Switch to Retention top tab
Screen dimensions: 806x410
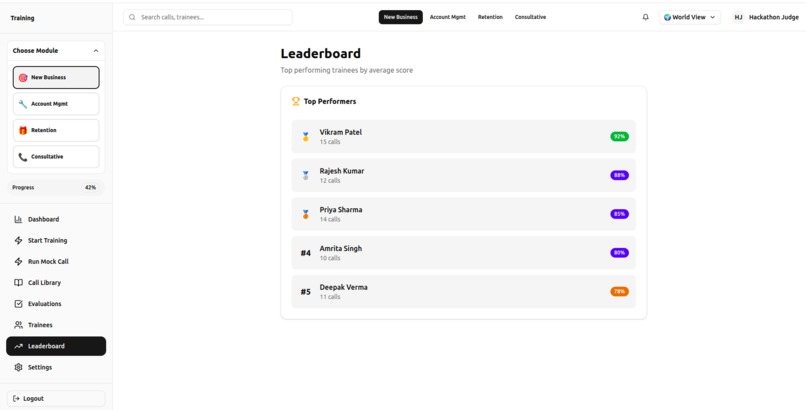click(x=490, y=17)
